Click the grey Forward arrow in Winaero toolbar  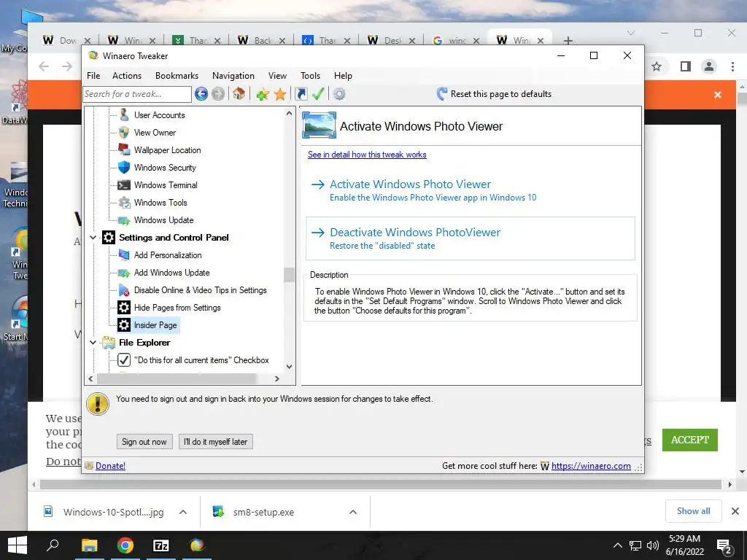217,94
